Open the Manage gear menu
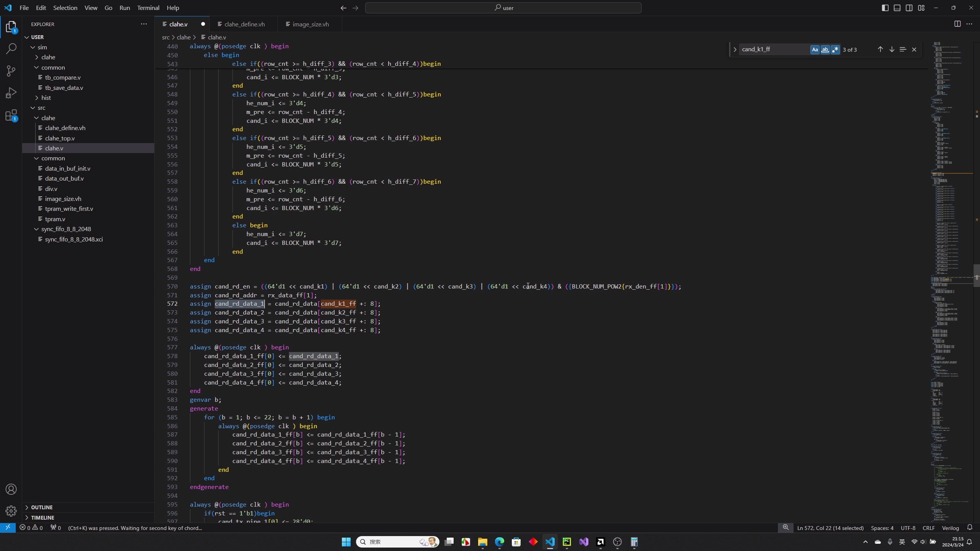Viewport: 980px width, 551px height. [11, 511]
